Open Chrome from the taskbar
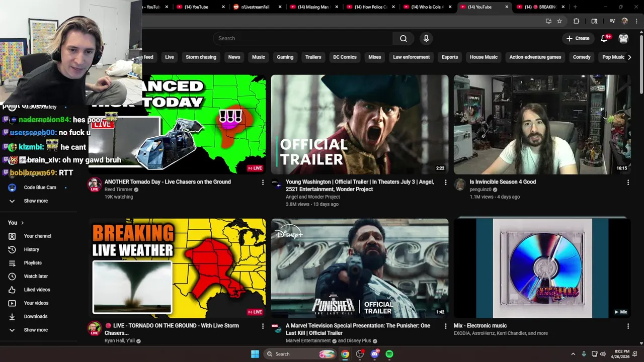The image size is (644, 362). click(345, 354)
